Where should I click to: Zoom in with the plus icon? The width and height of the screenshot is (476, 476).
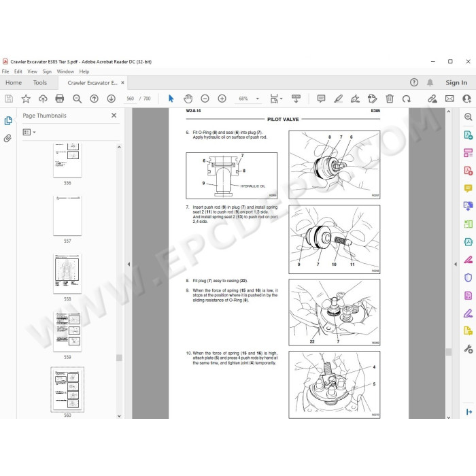point(222,99)
